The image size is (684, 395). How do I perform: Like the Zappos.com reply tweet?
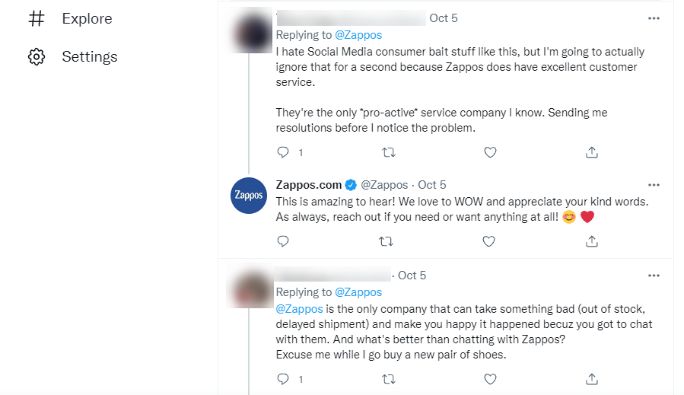click(489, 241)
